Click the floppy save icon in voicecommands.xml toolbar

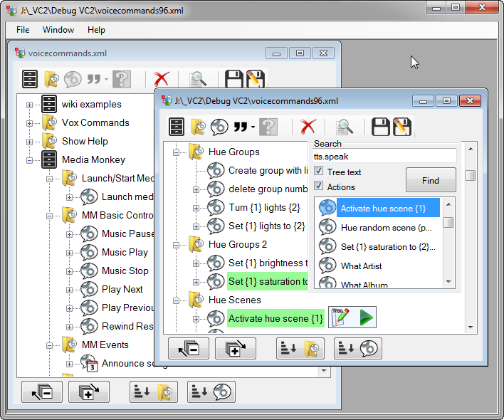pyautogui.click(x=234, y=79)
